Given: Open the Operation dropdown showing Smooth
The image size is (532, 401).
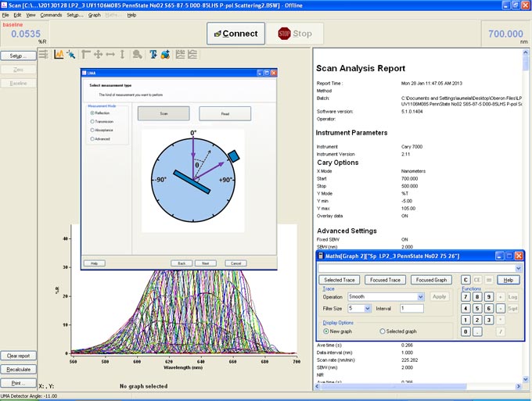Looking at the screenshot, I should [421, 297].
